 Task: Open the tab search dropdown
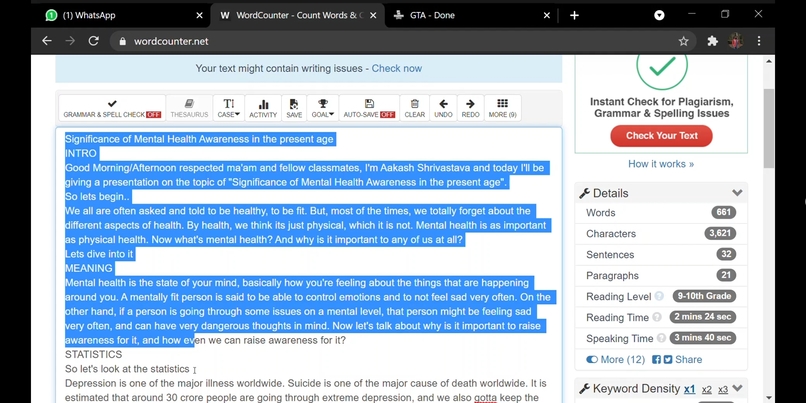click(x=659, y=15)
